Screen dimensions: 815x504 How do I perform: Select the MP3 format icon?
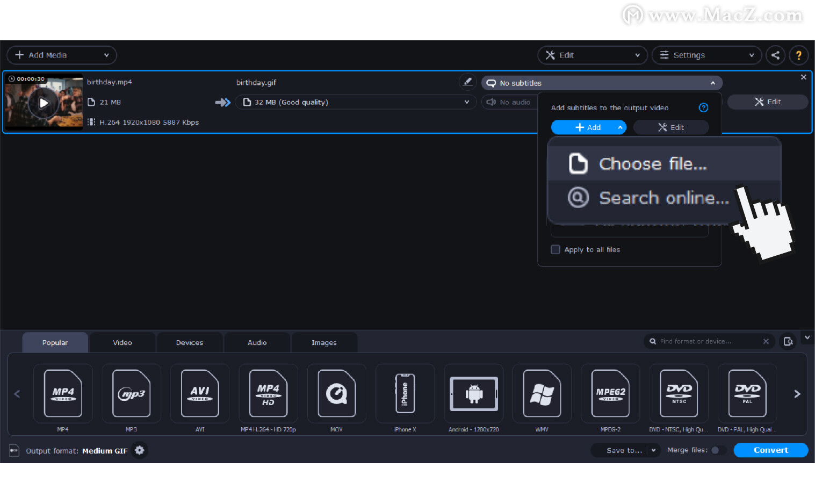tap(131, 393)
